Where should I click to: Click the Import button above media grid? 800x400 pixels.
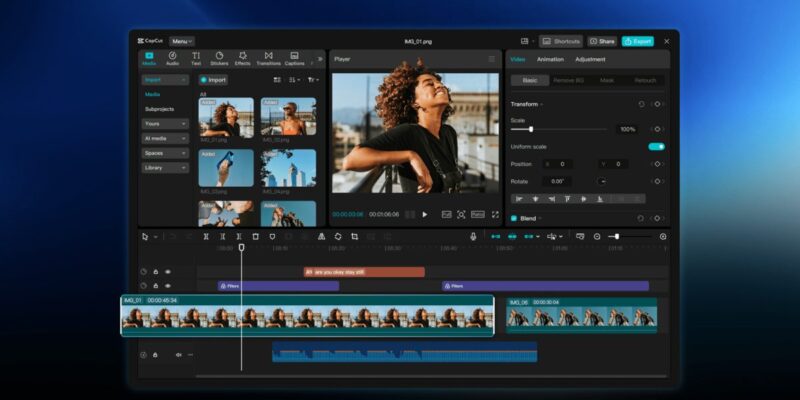213,80
